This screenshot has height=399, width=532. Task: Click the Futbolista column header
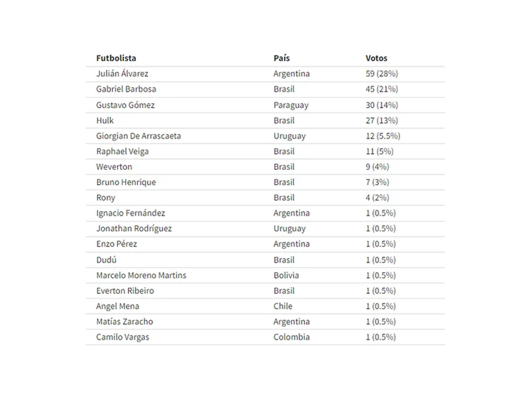pyautogui.click(x=116, y=58)
